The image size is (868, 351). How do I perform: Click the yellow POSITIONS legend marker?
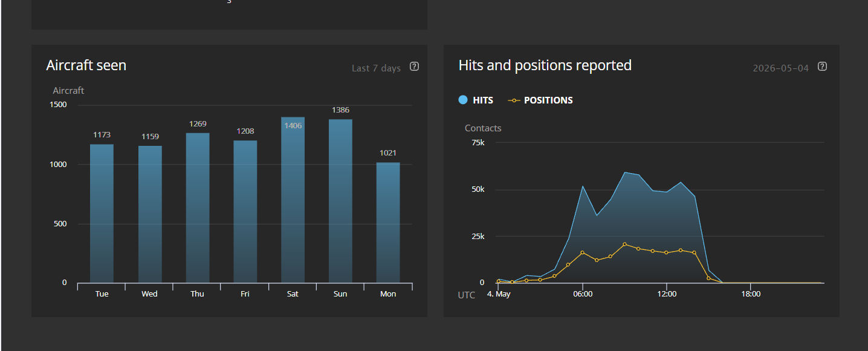(x=514, y=100)
